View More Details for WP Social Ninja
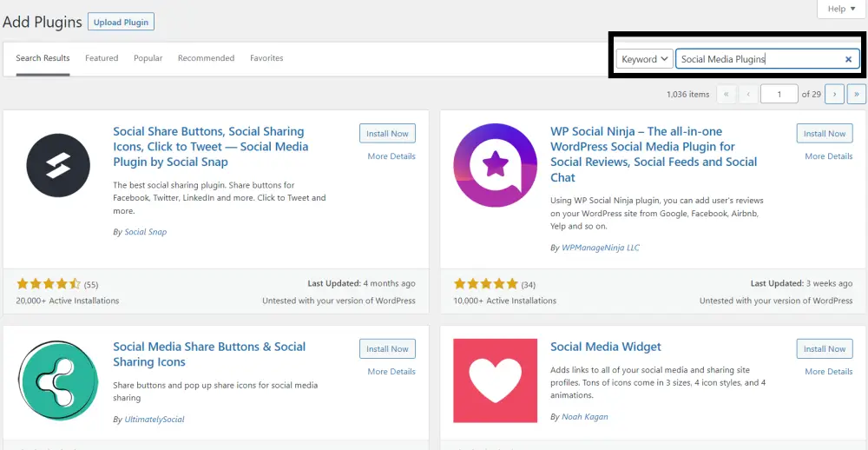 pos(829,156)
